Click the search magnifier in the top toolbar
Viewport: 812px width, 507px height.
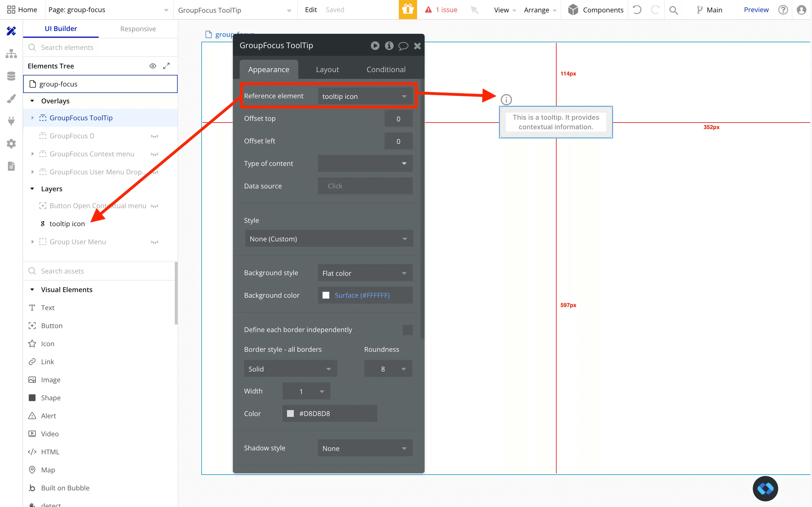click(x=674, y=10)
